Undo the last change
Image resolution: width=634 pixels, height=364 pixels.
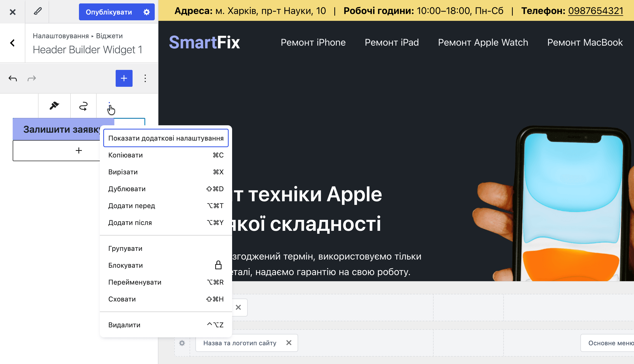[13, 78]
